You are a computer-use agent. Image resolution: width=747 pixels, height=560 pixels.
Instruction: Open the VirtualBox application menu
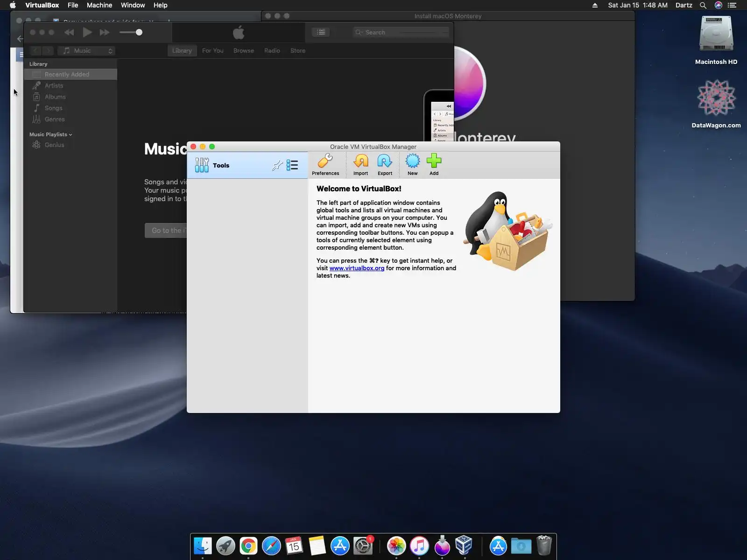coord(42,5)
